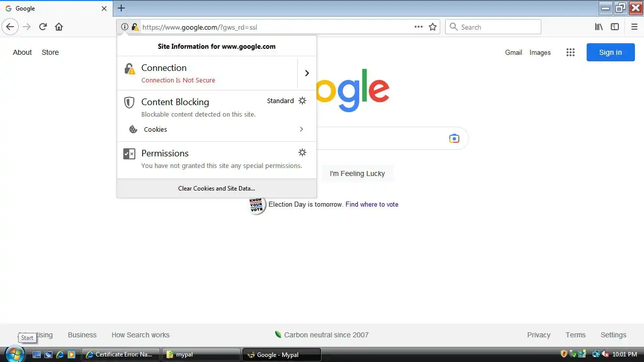
Task: Click the blue Sign in button
Action: [610, 52]
